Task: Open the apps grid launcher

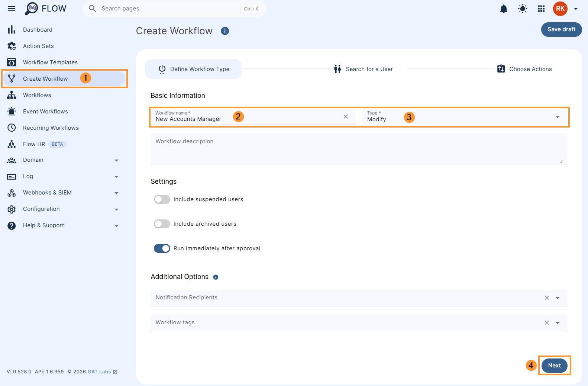Action: (x=541, y=9)
